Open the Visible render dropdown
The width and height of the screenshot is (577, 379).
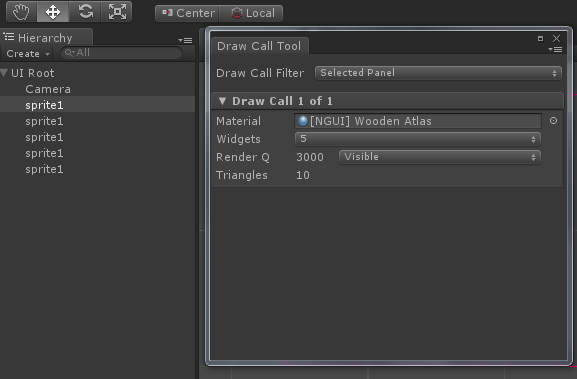[x=440, y=157]
